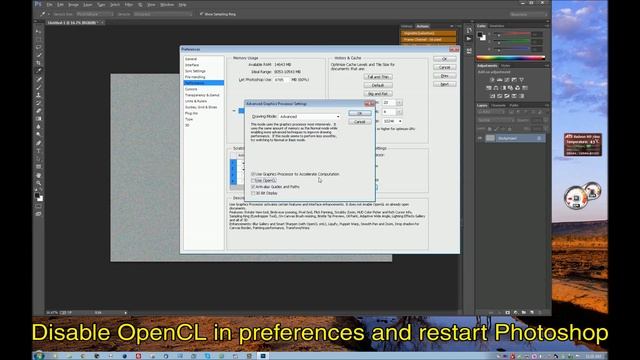Viewport: 640px width, 360px height.
Task: Open the workspace switcher dropdown
Action: 528,14
